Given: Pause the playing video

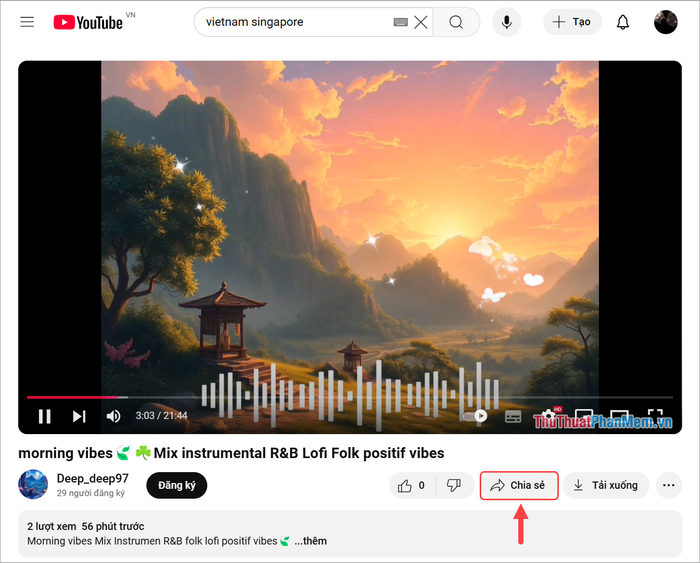Looking at the screenshot, I should point(44,416).
